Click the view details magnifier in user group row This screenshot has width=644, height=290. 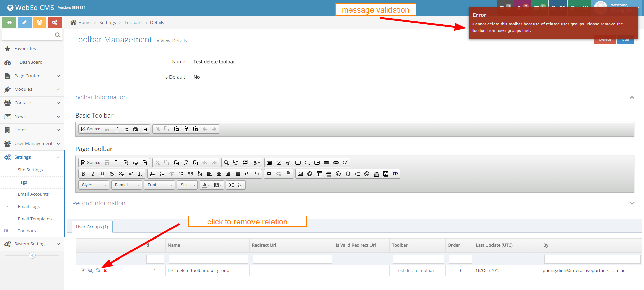(90, 270)
